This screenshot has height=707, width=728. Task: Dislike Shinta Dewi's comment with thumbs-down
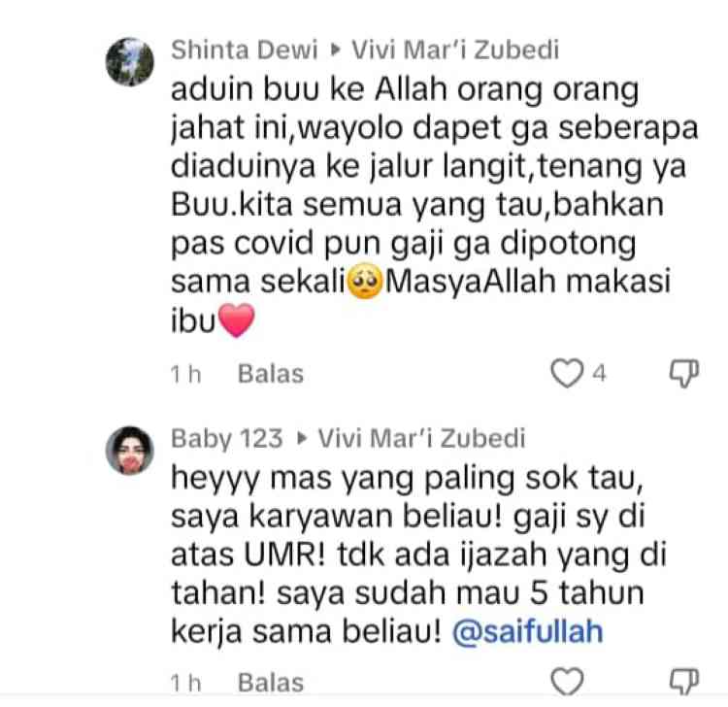684,374
